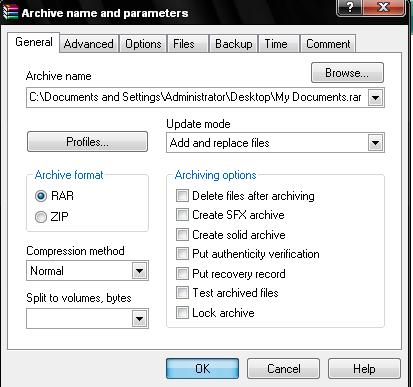Click the Cancel button
Viewport: 413px width, 387px height.
[283, 369]
